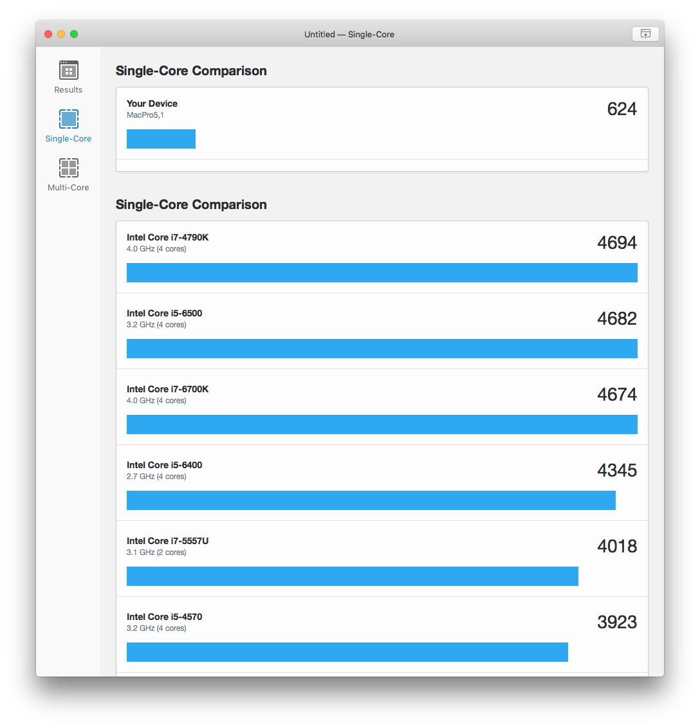Click the 'Intel Core i5-6400' name
Viewport: 700px width, 728px height.
tap(165, 465)
